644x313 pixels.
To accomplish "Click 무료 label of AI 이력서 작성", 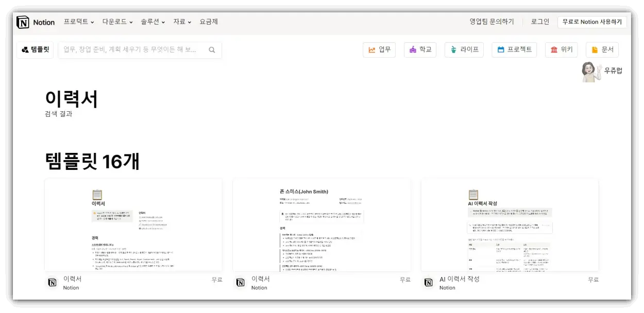I will [x=594, y=280].
